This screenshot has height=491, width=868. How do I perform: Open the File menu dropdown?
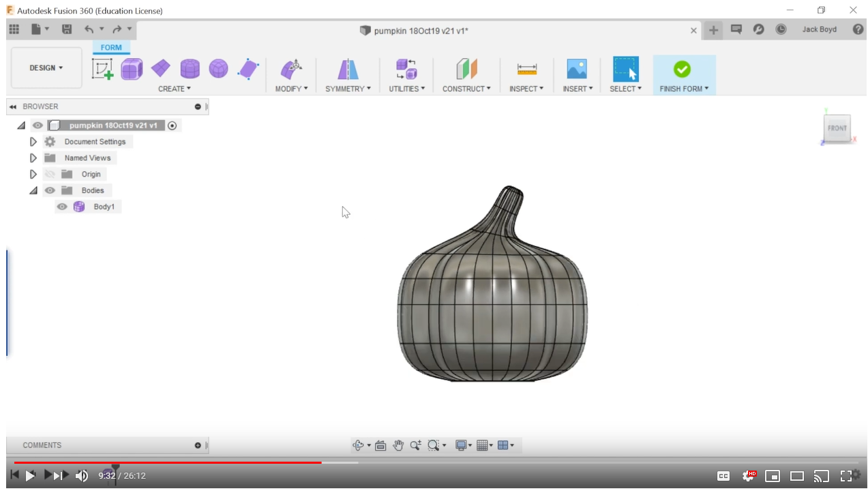point(40,29)
